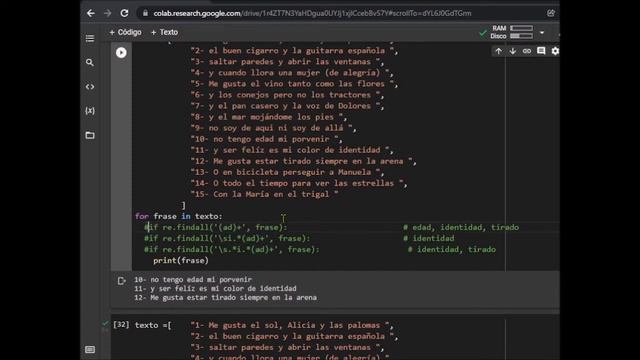Click the commented line with '(ad)+' only

216,227
